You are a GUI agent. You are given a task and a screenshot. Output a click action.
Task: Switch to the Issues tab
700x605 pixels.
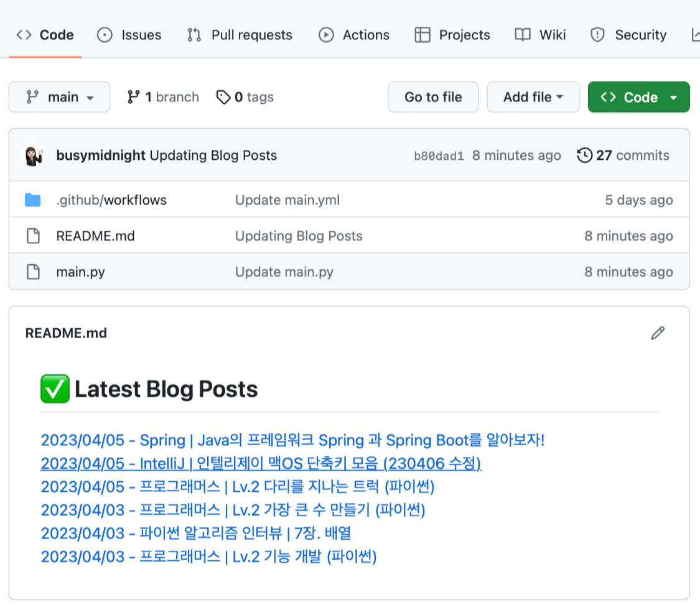tap(129, 35)
